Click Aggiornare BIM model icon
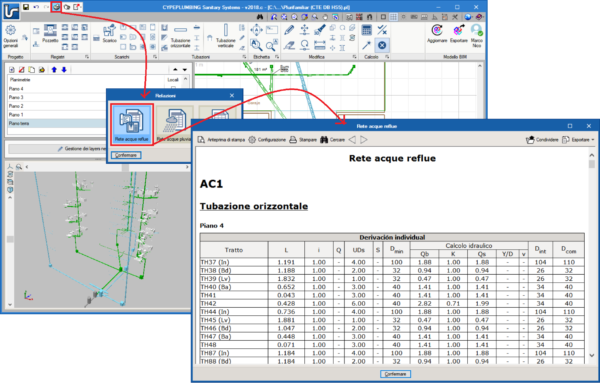This screenshot has width=600, height=383. click(x=437, y=33)
